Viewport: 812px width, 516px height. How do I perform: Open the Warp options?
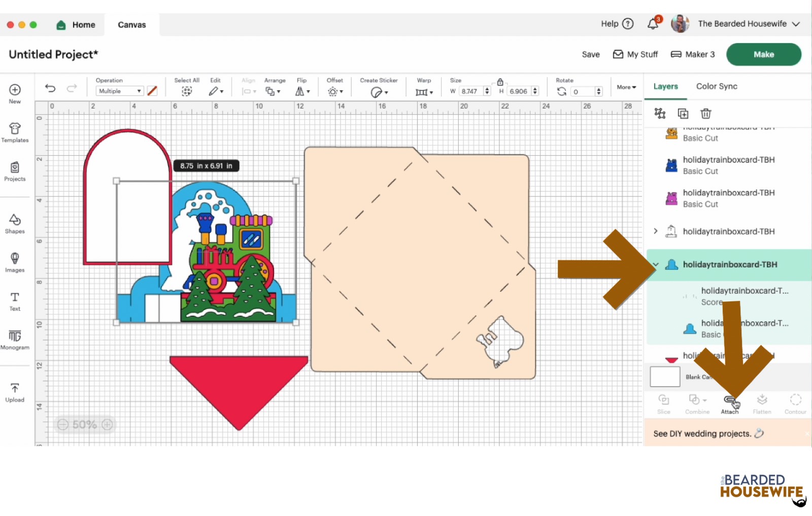[x=424, y=92]
